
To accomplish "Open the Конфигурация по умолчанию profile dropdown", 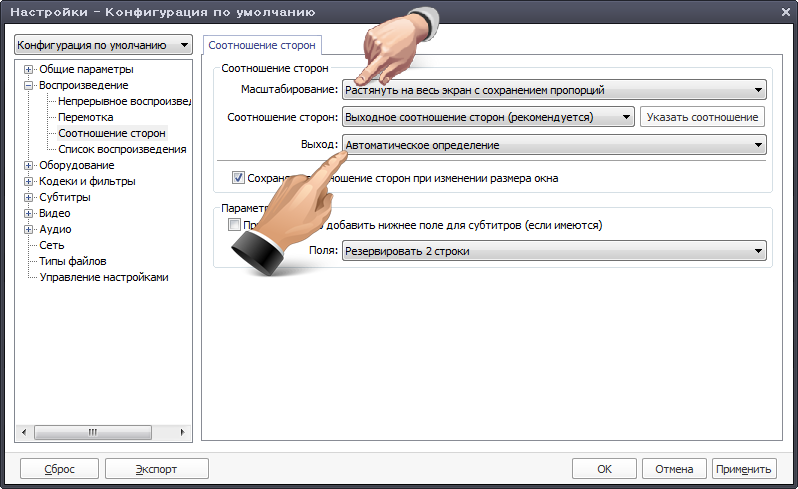I will click(102, 45).
